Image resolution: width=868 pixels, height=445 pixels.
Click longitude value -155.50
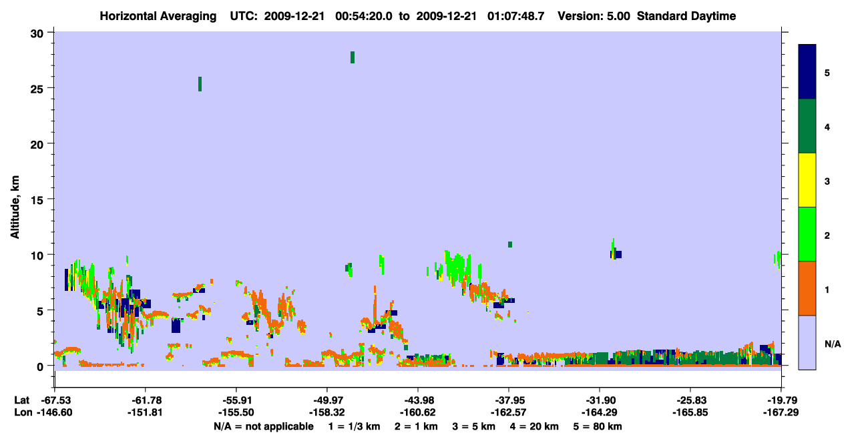pos(236,412)
